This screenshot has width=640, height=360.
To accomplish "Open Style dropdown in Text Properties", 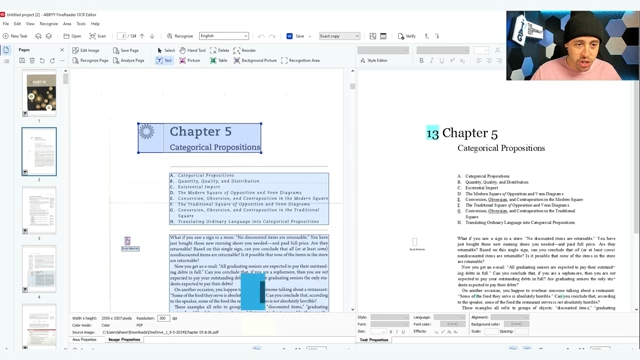I will (390, 317).
